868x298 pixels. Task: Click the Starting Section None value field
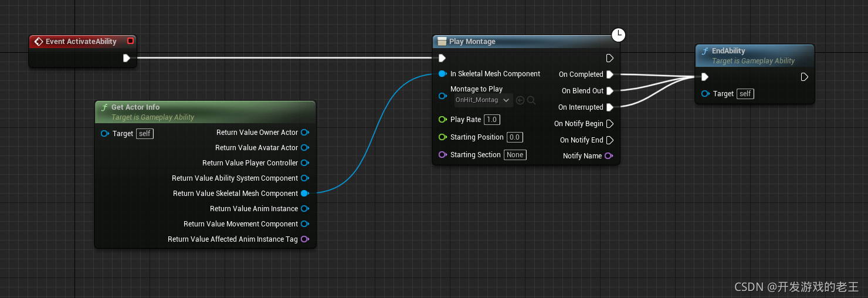point(515,155)
